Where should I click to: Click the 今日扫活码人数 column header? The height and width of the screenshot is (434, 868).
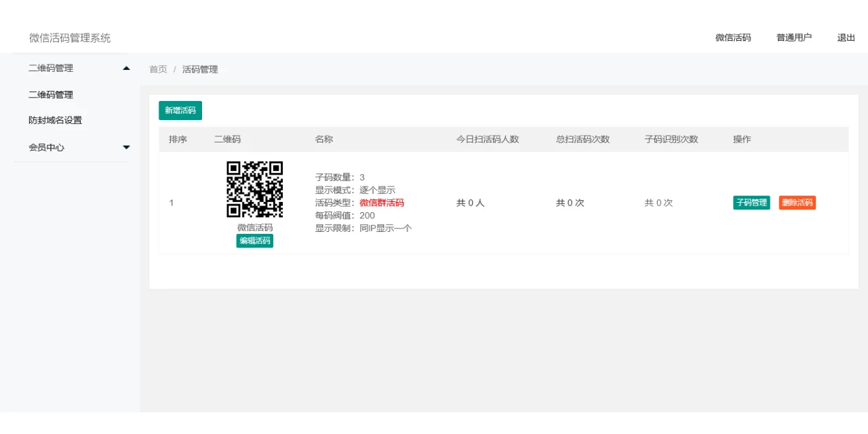tap(489, 139)
